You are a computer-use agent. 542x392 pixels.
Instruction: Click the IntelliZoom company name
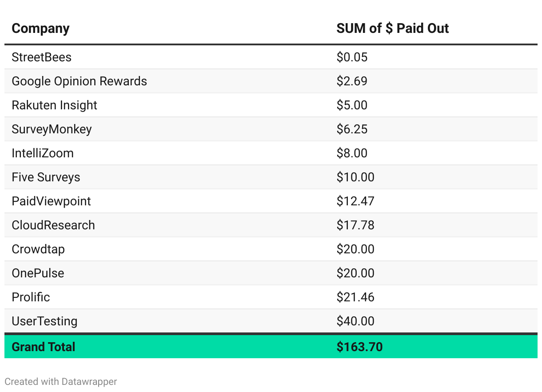point(43,153)
